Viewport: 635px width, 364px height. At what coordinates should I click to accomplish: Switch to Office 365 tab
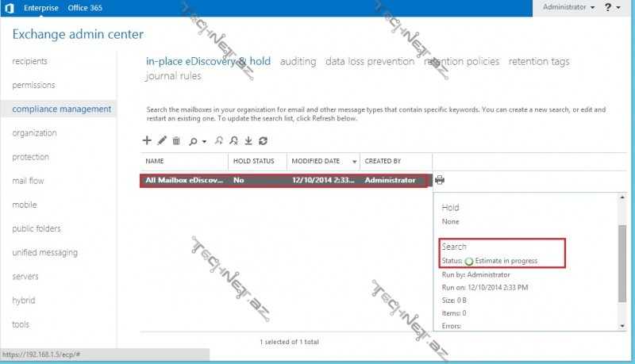pos(85,8)
